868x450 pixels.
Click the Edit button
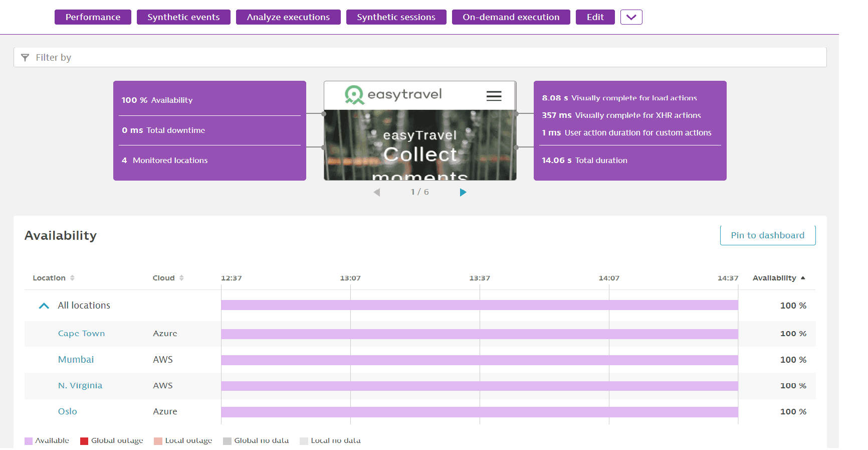(x=595, y=17)
